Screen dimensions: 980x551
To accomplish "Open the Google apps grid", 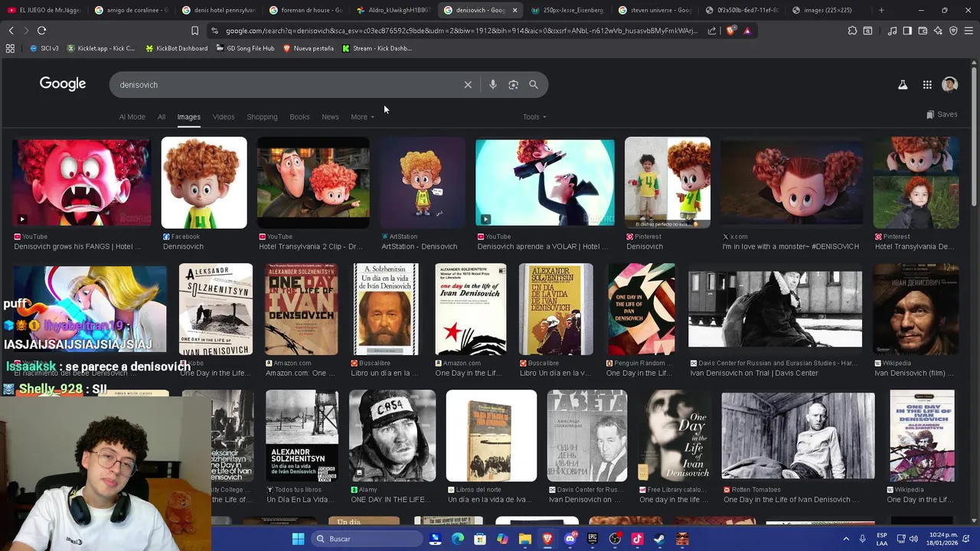I will 927,85.
